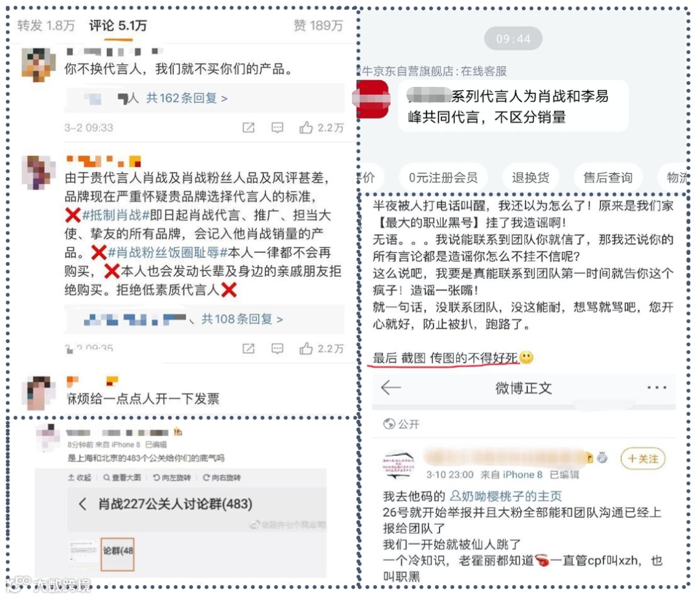Like the first comment with 2.2万 likes

306,128
